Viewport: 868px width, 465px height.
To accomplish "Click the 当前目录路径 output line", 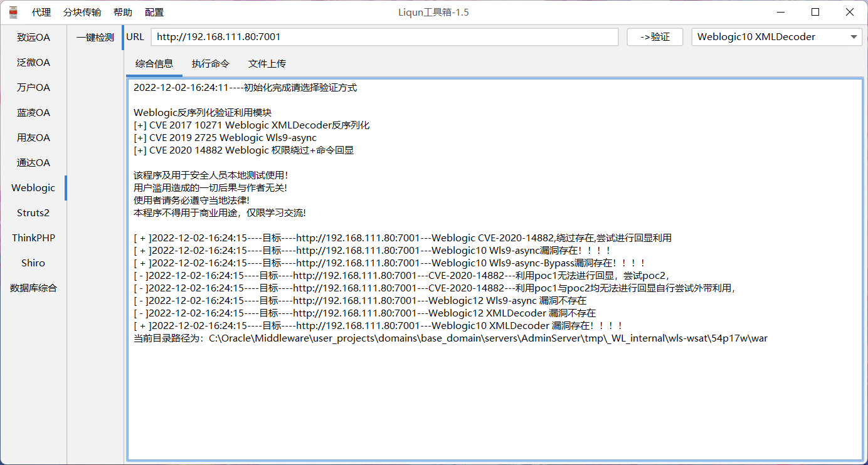I will (450, 338).
